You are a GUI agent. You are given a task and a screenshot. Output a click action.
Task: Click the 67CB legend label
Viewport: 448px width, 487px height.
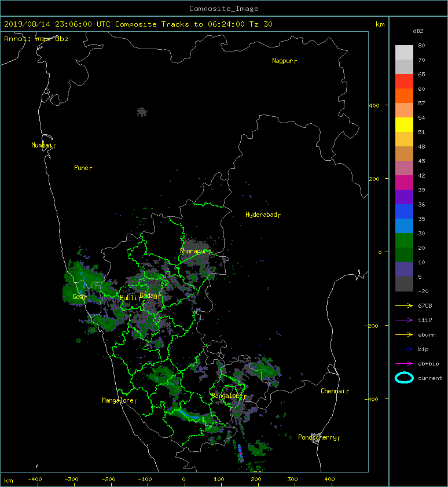425,305
